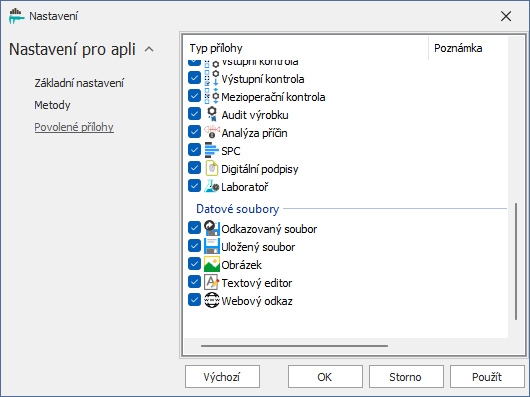The height and width of the screenshot is (397, 530).
Task: Click the Analýza příčin fishbone icon
Action: (x=212, y=132)
